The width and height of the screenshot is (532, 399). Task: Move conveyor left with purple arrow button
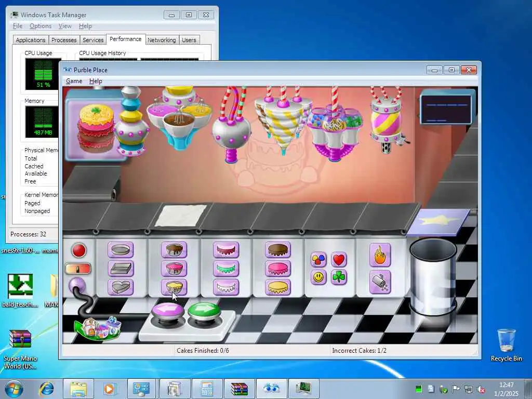pyautogui.click(x=168, y=312)
